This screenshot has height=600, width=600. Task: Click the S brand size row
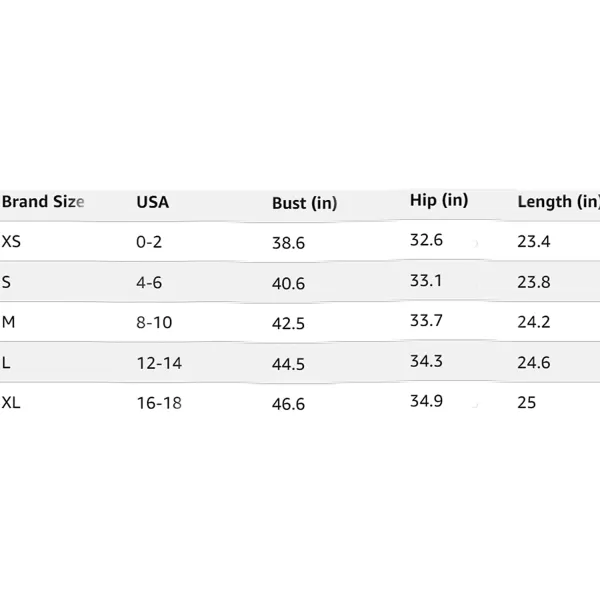pos(300,282)
